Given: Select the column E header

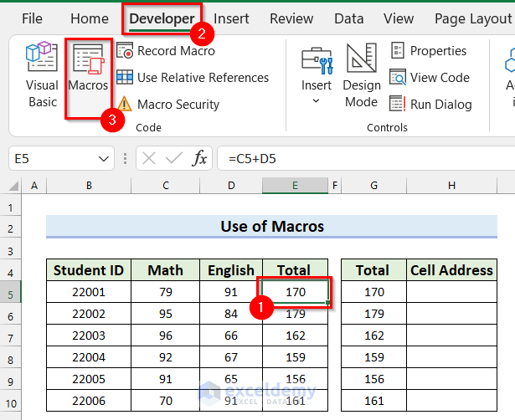Looking at the screenshot, I should (295, 185).
